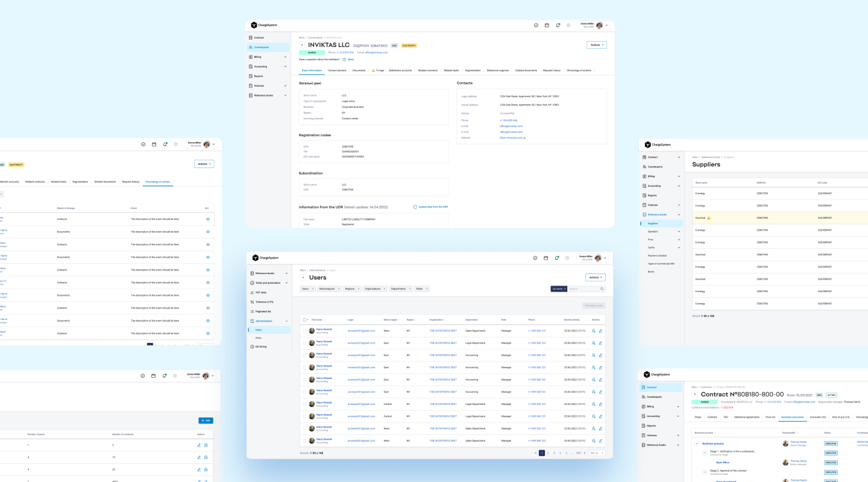Tick the select-all checkbox in Users table header
This screenshot has height=482, width=868.
click(x=304, y=319)
